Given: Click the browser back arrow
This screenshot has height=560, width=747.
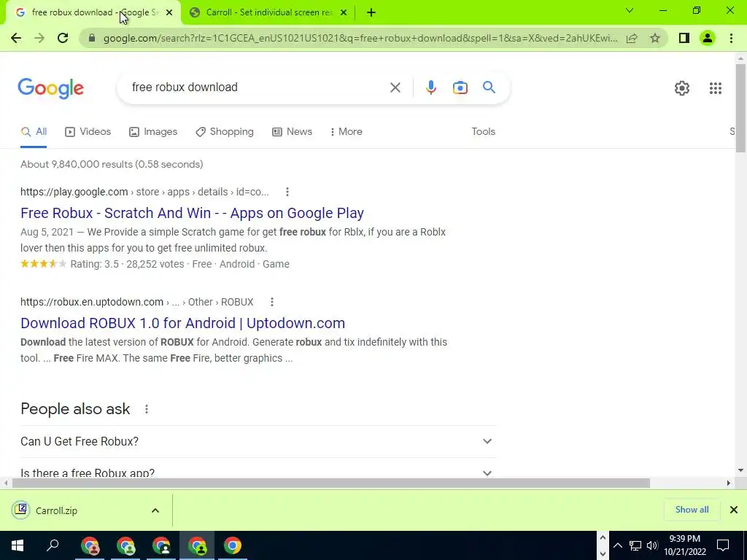Looking at the screenshot, I should pyautogui.click(x=16, y=38).
